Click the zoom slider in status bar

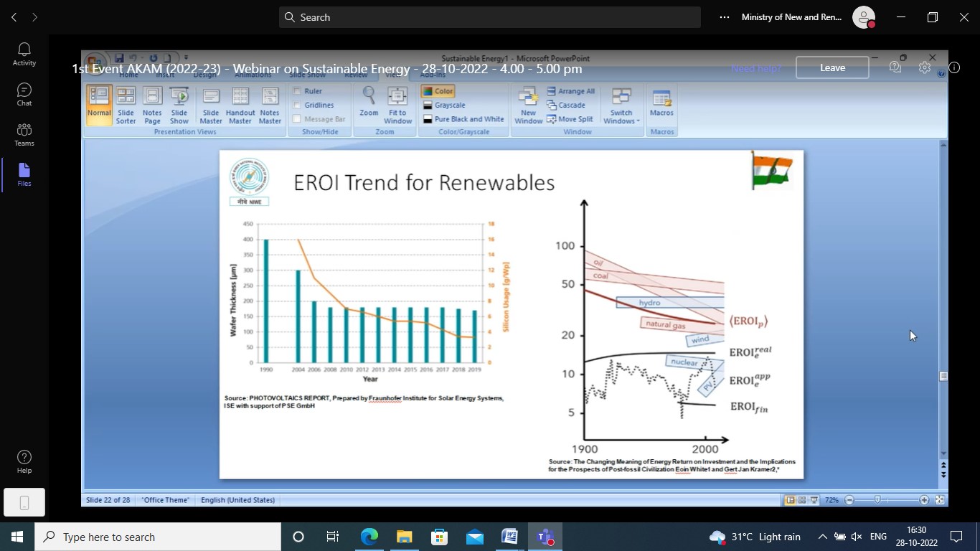[877, 500]
